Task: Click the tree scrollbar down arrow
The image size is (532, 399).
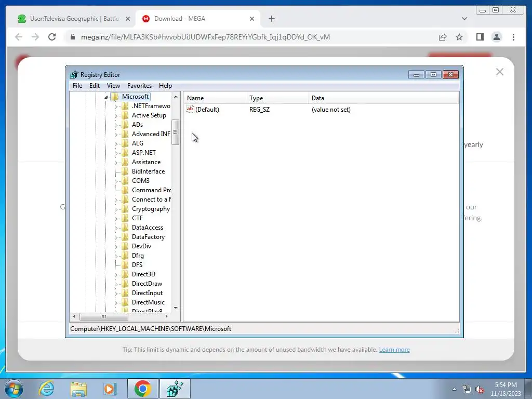Action: (176, 308)
